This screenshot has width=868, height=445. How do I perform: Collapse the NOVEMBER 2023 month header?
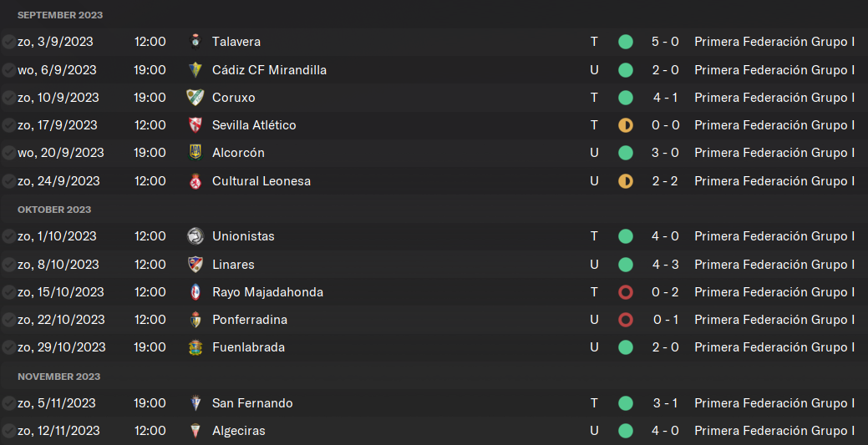[x=58, y=377]
